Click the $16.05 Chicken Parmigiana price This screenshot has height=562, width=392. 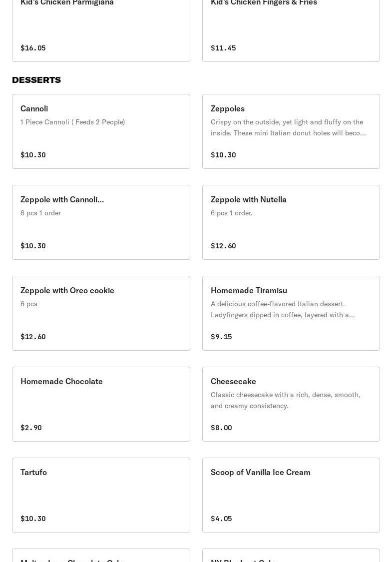(33, 48)
